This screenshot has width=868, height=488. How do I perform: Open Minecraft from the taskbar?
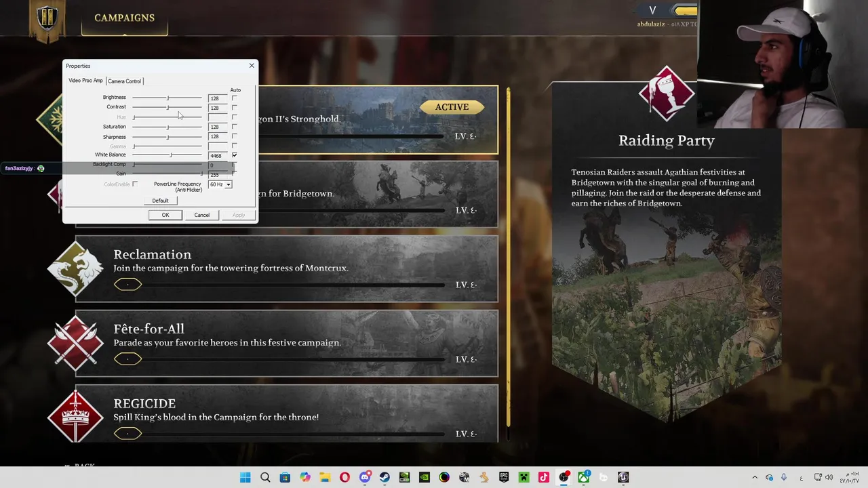[x=524, y=477]
